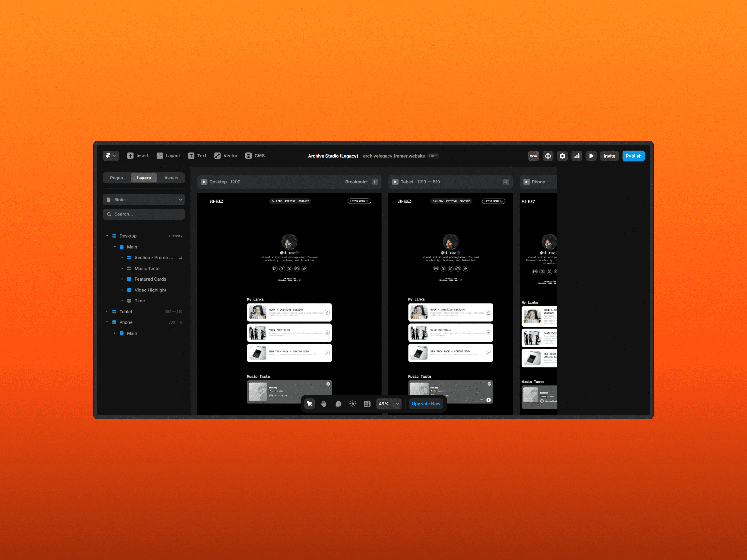Toggle the light/dark canvas sun icon

pyautogui.click(x=353, y=404)
